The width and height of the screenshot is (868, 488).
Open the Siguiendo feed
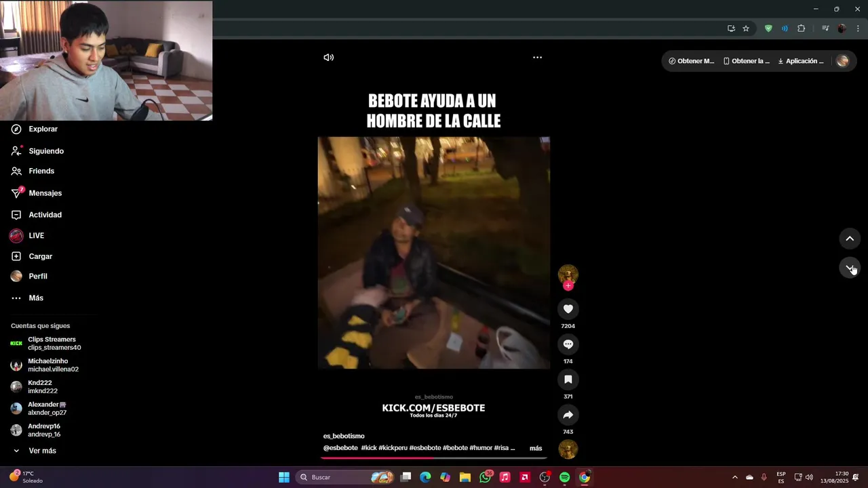[37, 151]
